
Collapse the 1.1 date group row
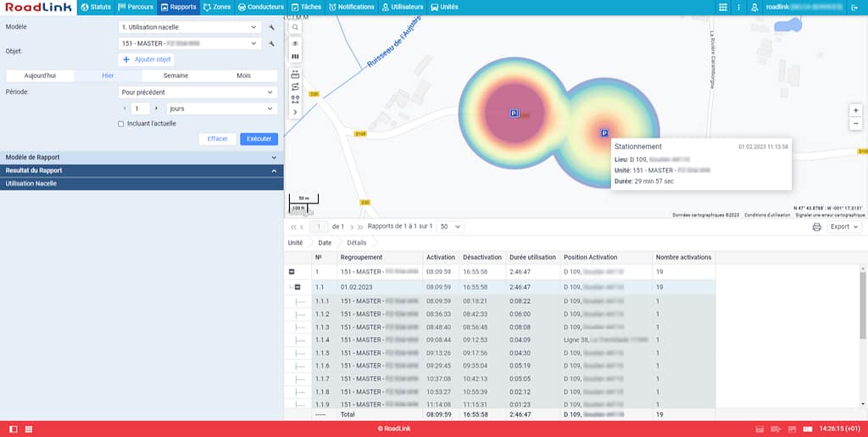(x=297, y=288)
